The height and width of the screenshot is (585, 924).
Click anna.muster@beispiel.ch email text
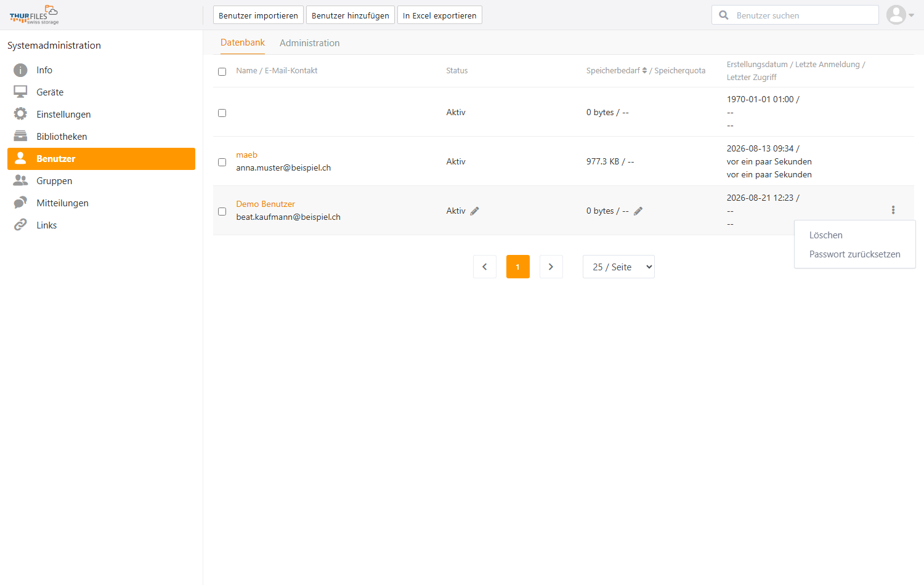(283, 167)
